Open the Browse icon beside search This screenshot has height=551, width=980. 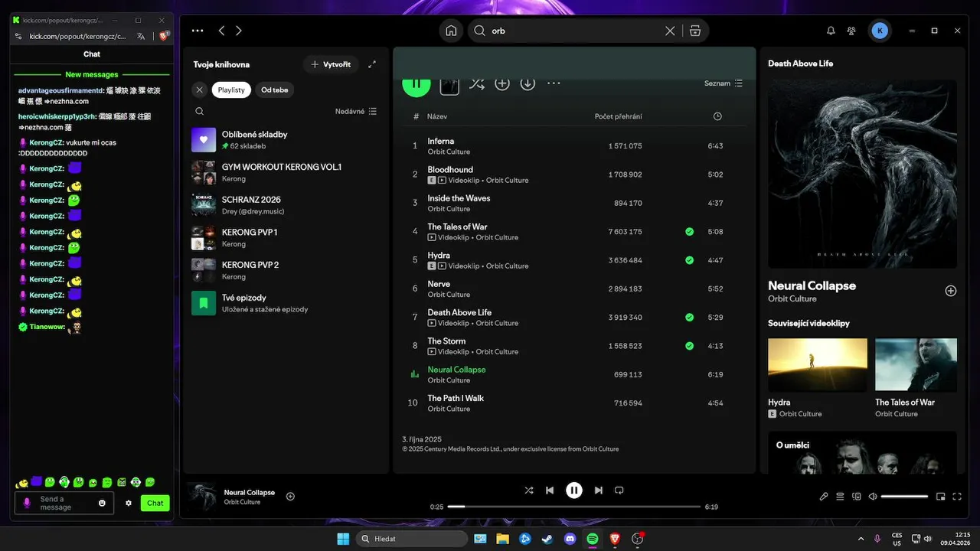(695, 31)
